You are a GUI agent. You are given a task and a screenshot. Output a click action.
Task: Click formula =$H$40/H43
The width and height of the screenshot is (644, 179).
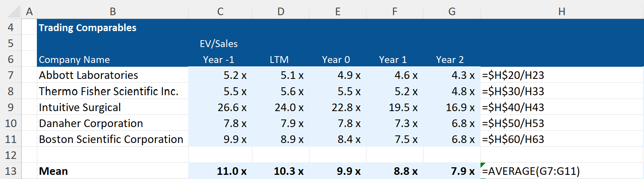click(562, 107)
